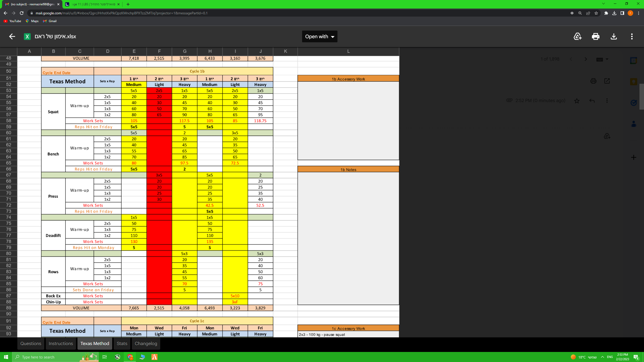Click volume cell 7,665
This screenshot has width=644, height=362.
click(134, 308)
